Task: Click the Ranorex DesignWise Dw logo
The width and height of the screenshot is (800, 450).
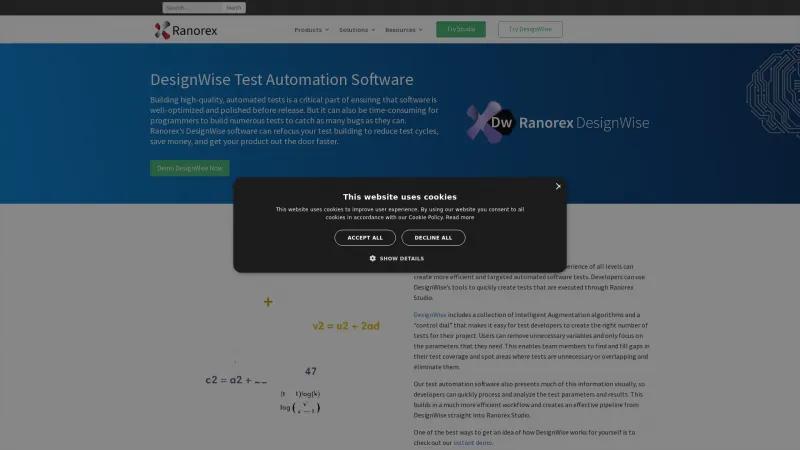Action: (557, 122)
